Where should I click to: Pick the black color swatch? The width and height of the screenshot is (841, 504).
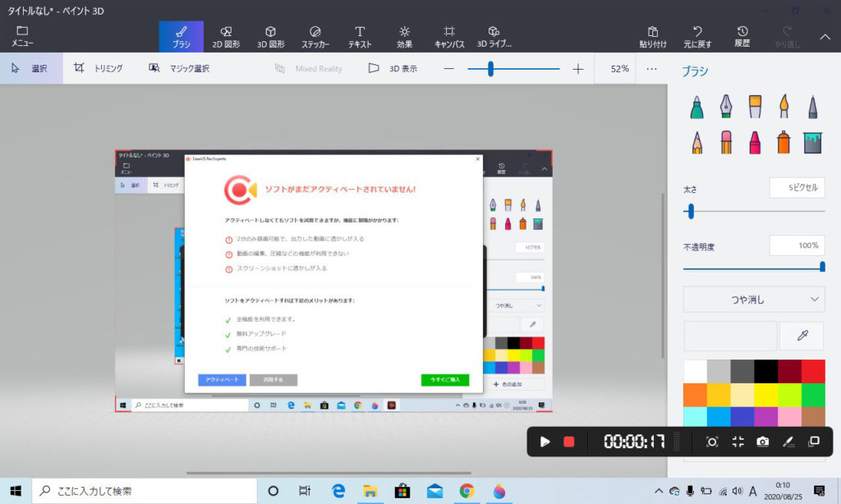[x=766, y=371]
